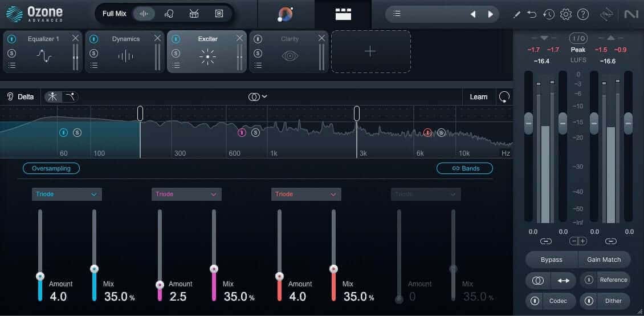Open the pink band Triode dropdown
Viewport: 644px width, 316px height.
(186, 194)
